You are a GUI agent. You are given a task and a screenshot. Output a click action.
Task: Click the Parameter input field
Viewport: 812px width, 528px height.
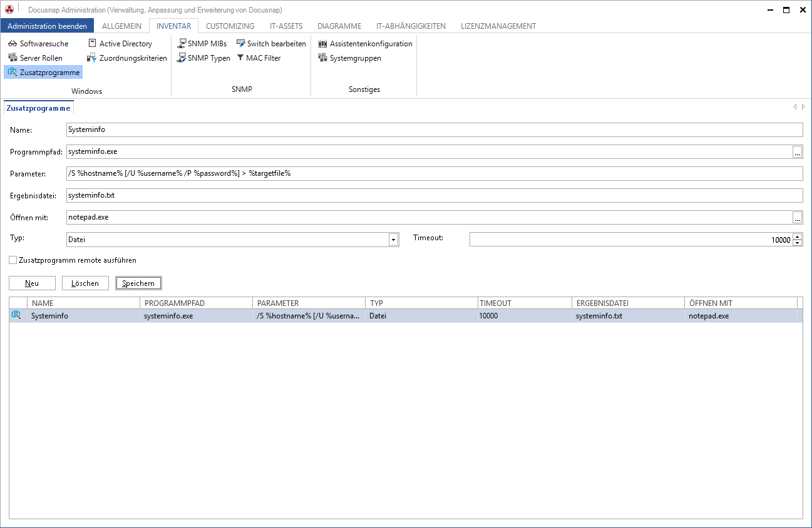click(x=434, y=173)
